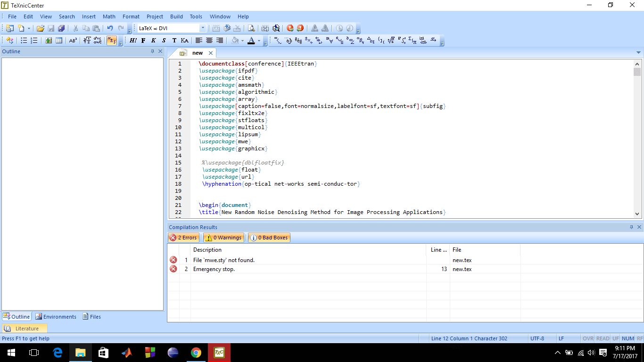Select the font color A swatch
The height and width of the screenshot is (362, 644).
(x=251, y=41)
